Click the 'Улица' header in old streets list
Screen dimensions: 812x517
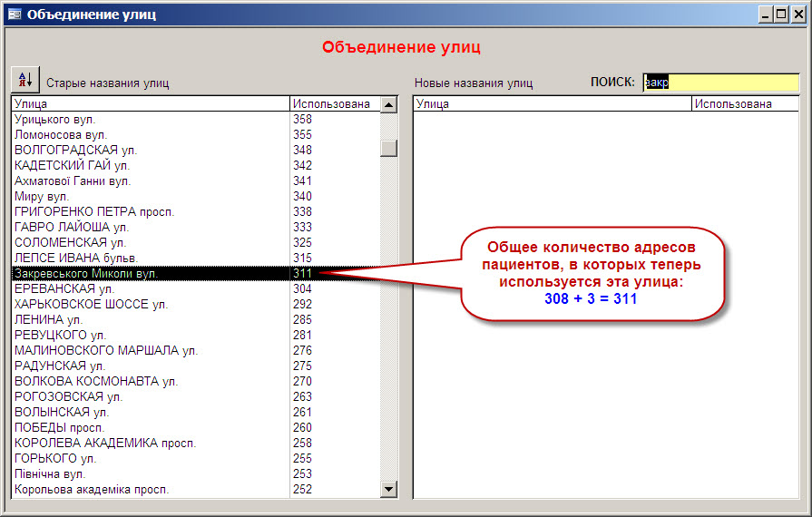(151, 103)
